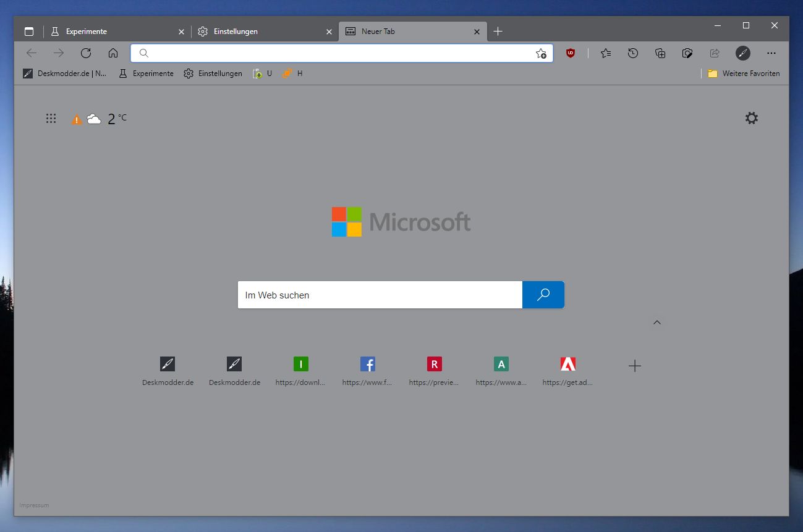The width and height of the screenshot is (803, 532).
Task: Reload the page
Action: [x=86, y=53]
